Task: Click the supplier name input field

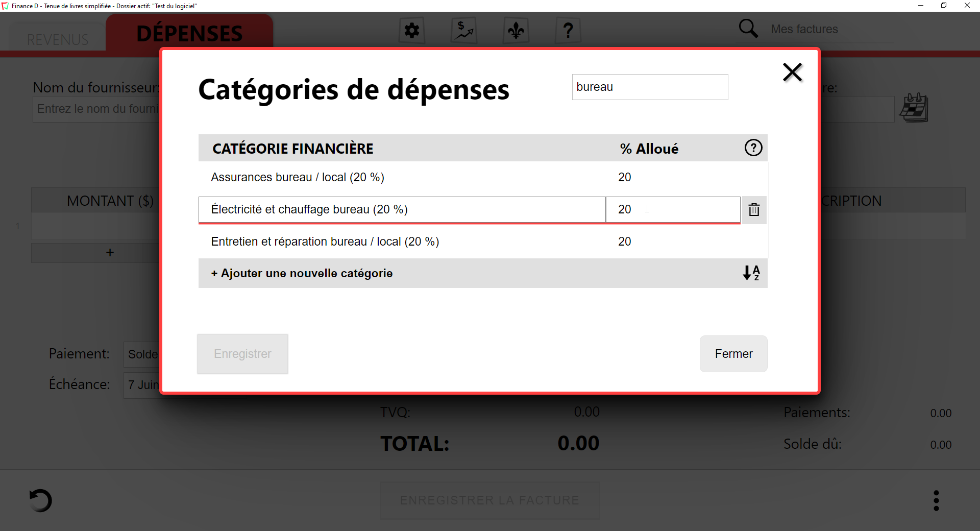Action: pyautogui.click(x=97, y=109)
